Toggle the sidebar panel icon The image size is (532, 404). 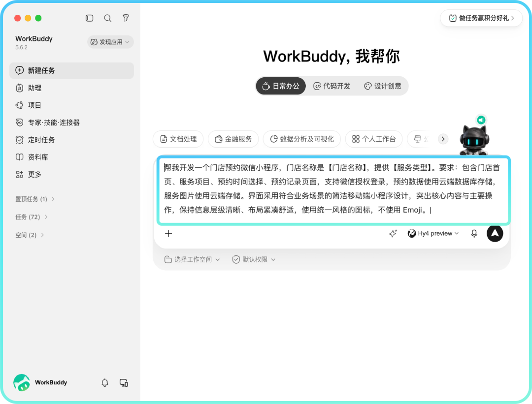89,18
